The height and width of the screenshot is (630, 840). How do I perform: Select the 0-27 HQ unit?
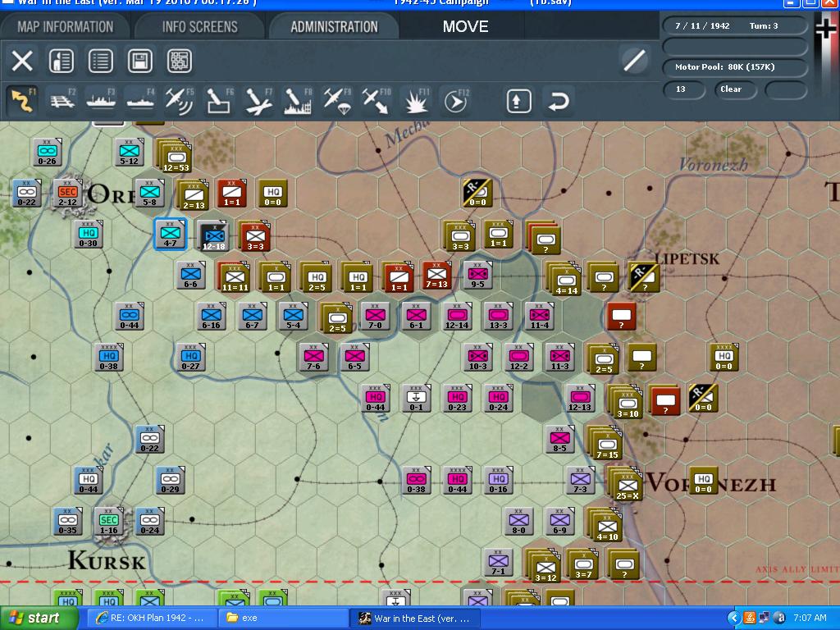click(x=190, y=358)
